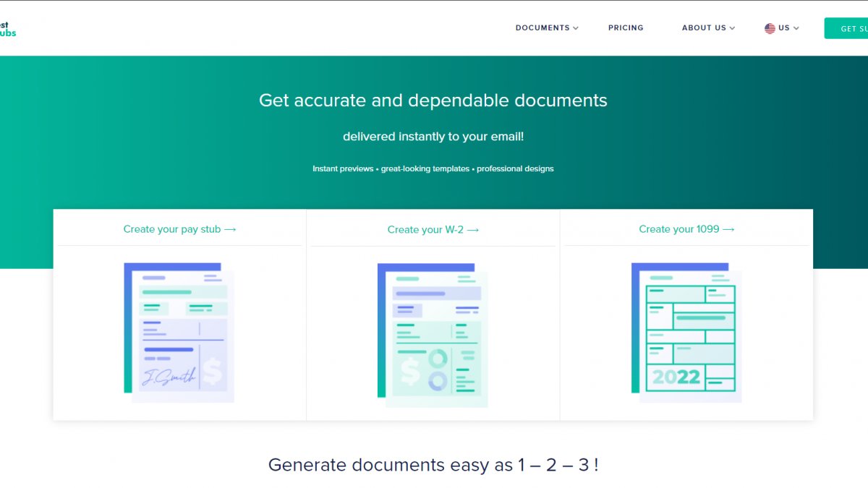Expand the Documents dropdown chevron
Screen dimensions: 868x488
click(576, 28)
